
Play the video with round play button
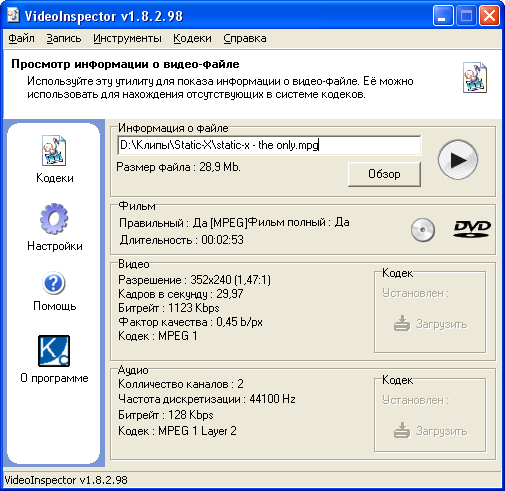tap(458, 160)
